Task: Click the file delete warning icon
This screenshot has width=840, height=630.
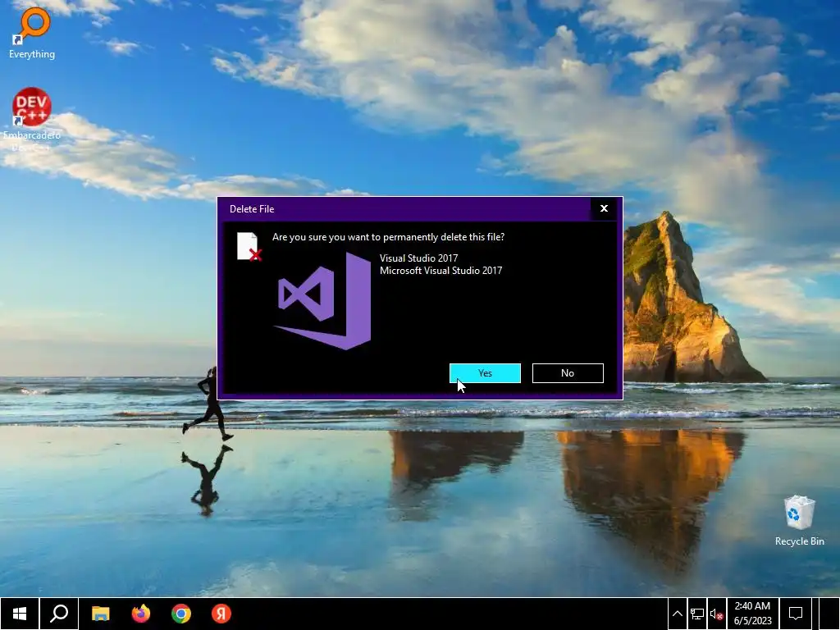Action: 249,247
